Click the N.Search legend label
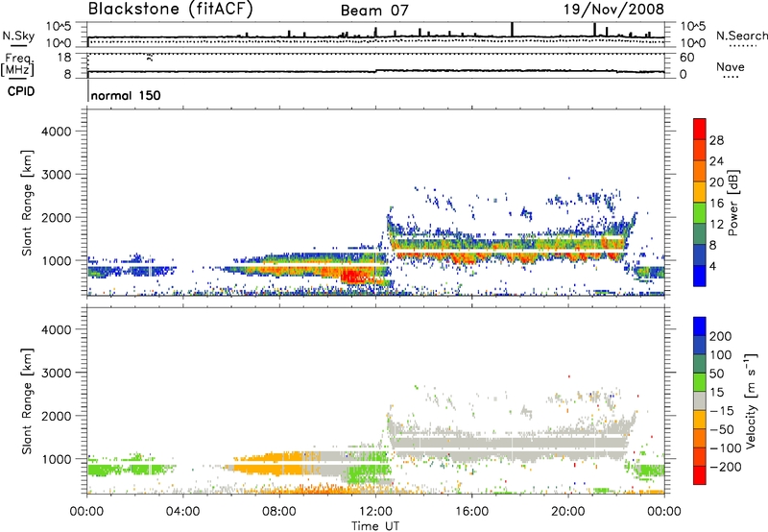 coord(741,36)
